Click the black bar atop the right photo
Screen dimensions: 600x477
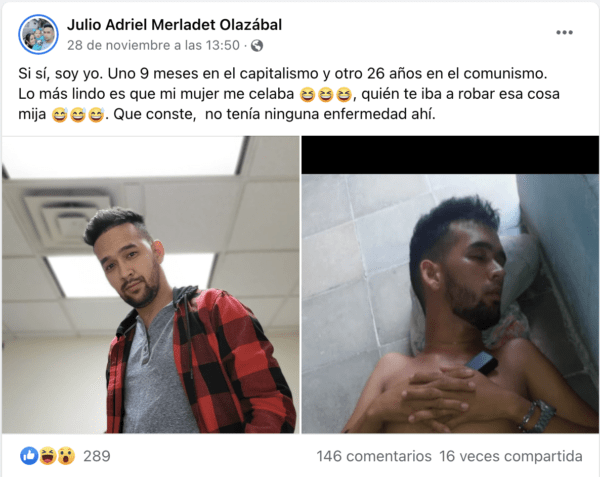pos(450,155)
